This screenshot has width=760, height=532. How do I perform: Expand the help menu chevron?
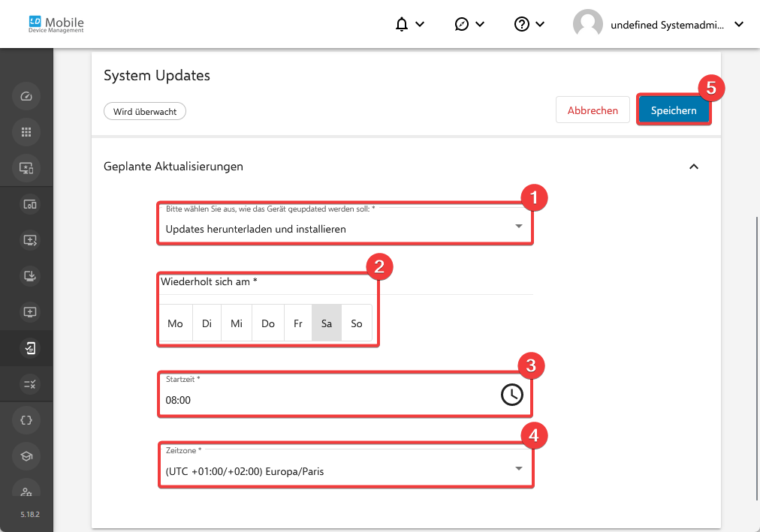(540, 24)
